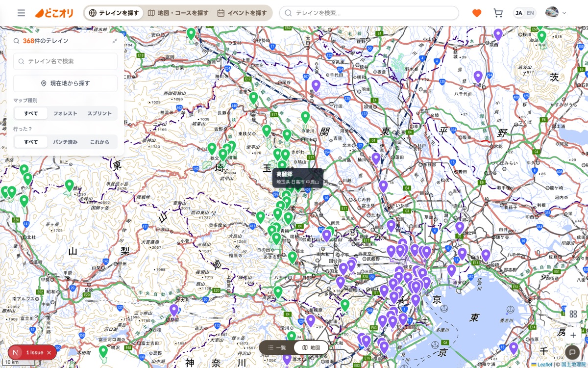This screenshot has width=588, height=368.
Task: Open the hamburger menu
Action: pyautogui.click(x=21, y=13)
